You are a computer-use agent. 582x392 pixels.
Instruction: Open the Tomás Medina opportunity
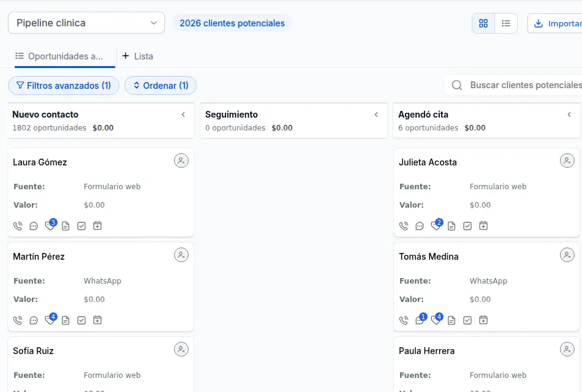(x=429, y=257)
